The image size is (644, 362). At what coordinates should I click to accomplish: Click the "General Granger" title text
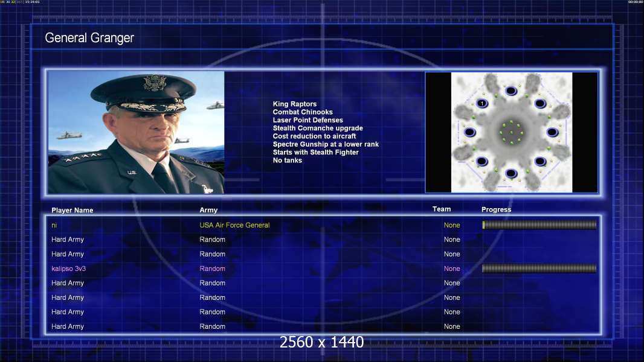(89, 38)
